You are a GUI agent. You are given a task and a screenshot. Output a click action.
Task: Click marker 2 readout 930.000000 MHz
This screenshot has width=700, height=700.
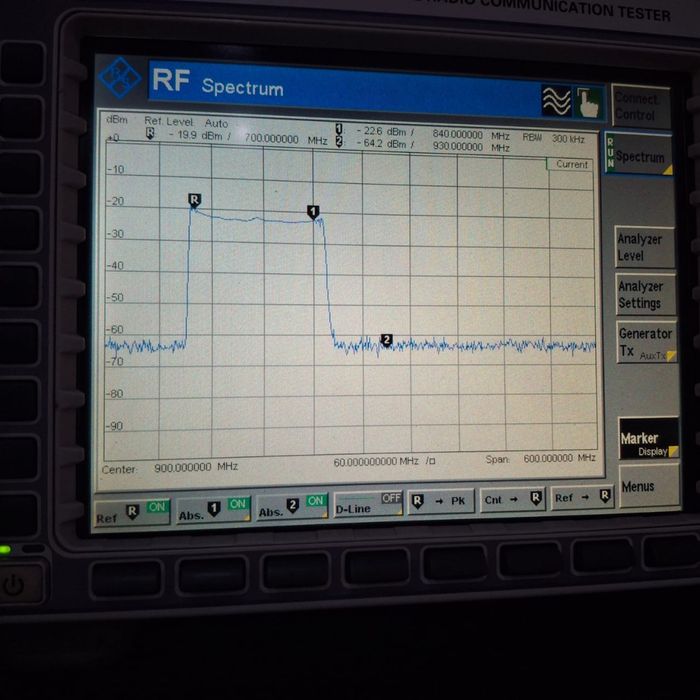pos(471,147)
